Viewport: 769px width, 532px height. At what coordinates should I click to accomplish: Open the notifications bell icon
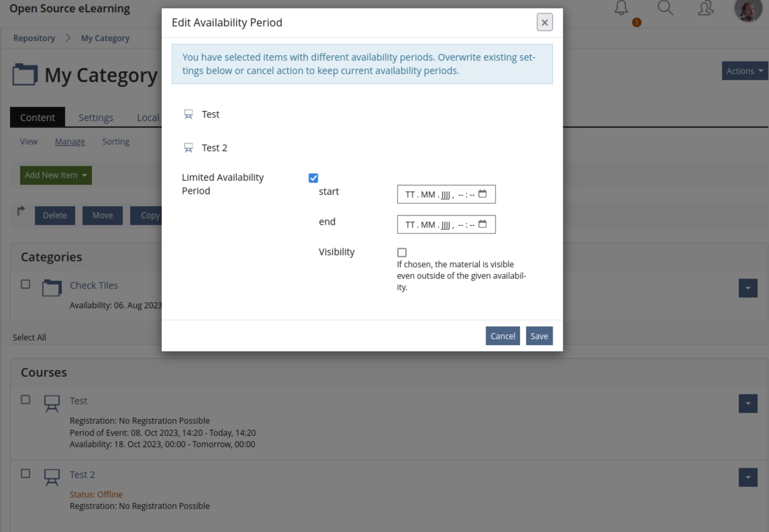coord(622,8)
